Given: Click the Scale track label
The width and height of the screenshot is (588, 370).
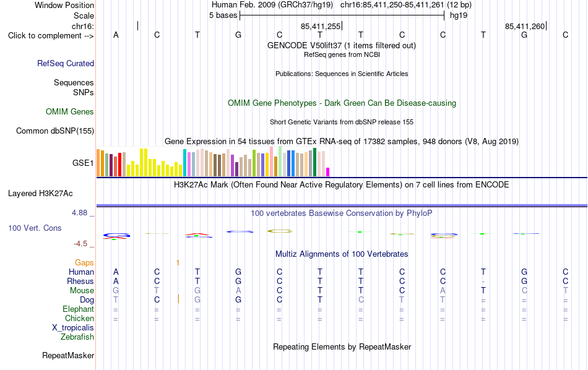Looking at the screenshot, I should click(84, 15).
